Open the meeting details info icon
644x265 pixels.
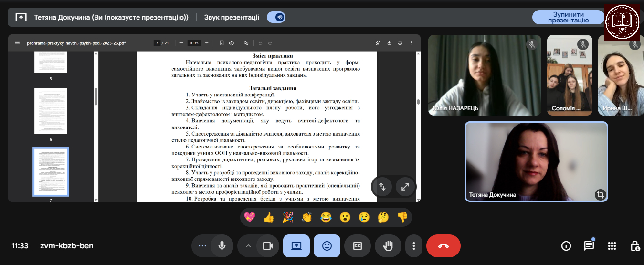tap(566, 246)
